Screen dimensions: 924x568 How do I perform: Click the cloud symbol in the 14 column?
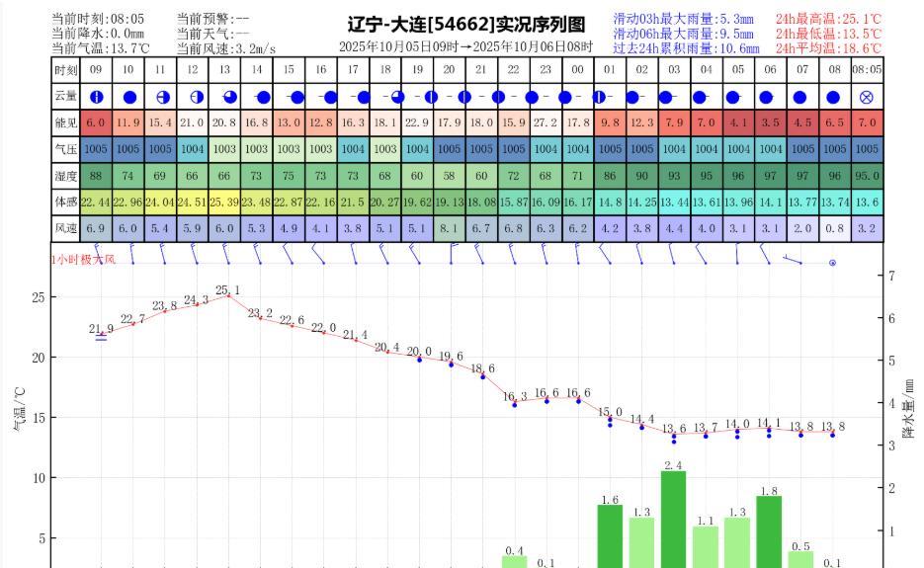pos(264,97)
